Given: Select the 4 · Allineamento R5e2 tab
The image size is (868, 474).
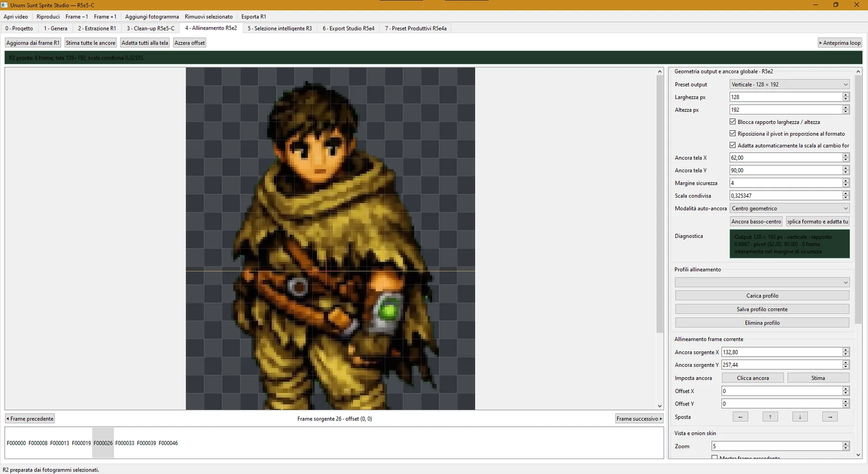Looking at the screenshot, I should tap(211, 28).
